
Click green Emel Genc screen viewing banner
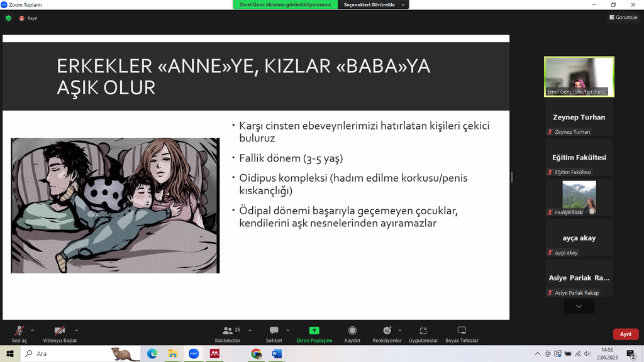click(286, 4)
